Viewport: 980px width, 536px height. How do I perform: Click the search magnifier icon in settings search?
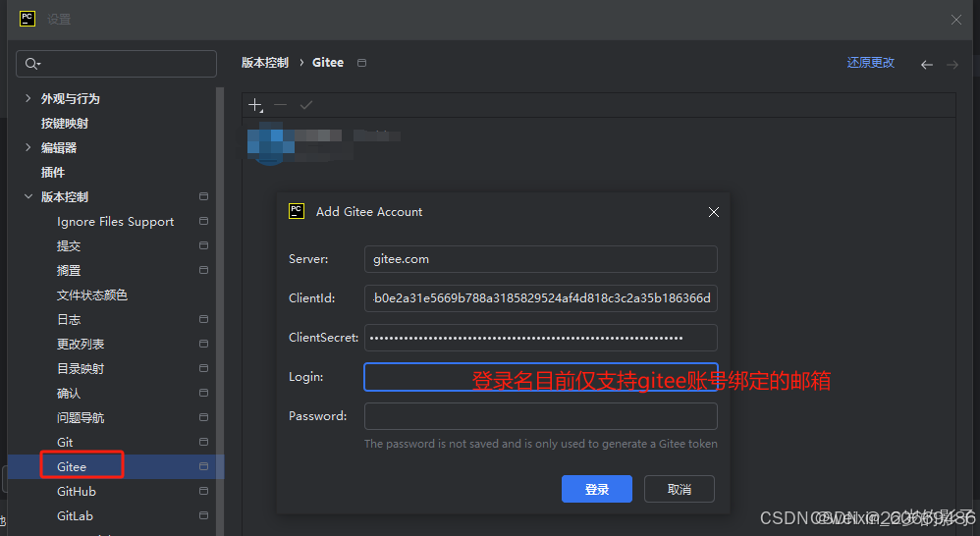click(31, 64)
